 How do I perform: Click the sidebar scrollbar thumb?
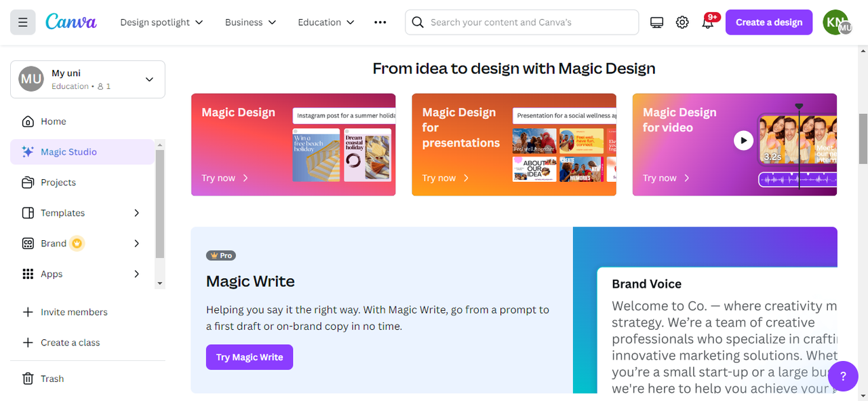tap(160, 204)
